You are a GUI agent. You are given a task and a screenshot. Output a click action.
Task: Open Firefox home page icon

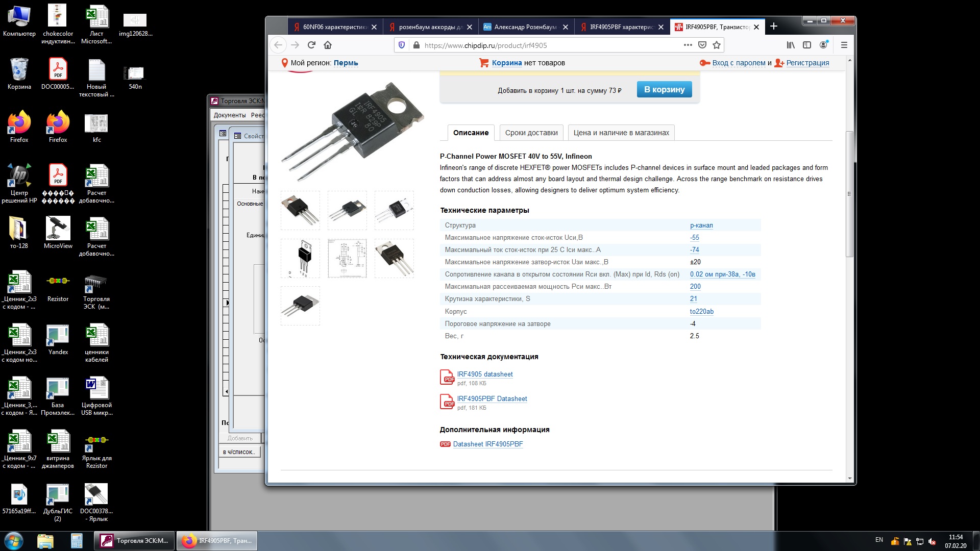pos(328,45)
